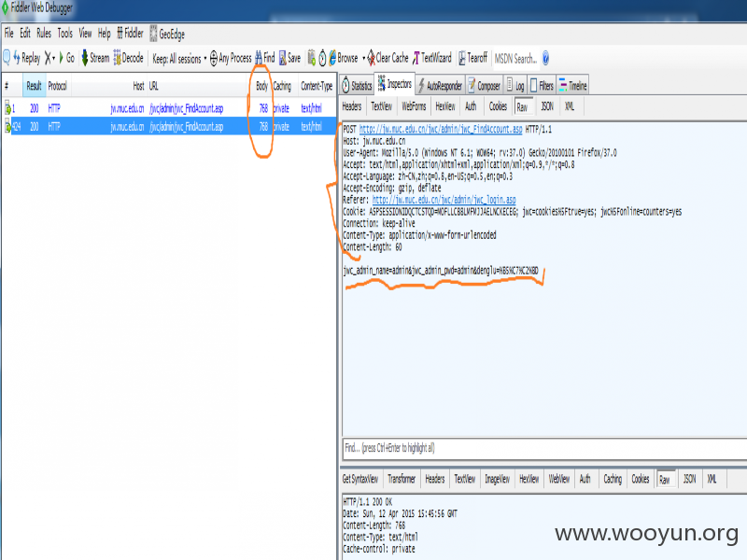Click the Go resume button
747x560 pixels.
[x=67, y=58]
